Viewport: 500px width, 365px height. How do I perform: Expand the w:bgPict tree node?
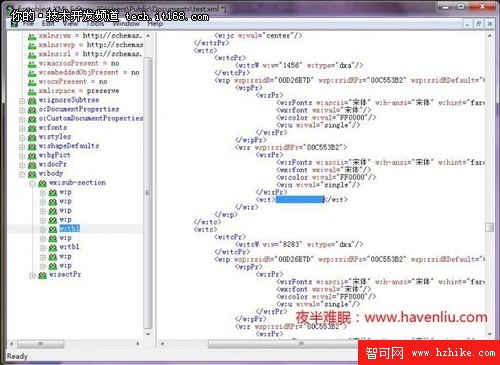[x=22, y=156]
